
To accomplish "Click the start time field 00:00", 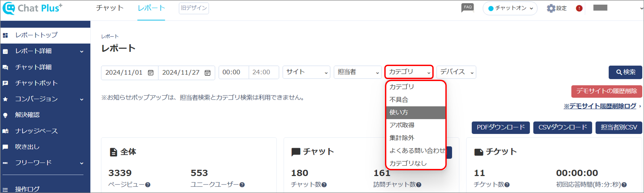I will pos(234,72).
